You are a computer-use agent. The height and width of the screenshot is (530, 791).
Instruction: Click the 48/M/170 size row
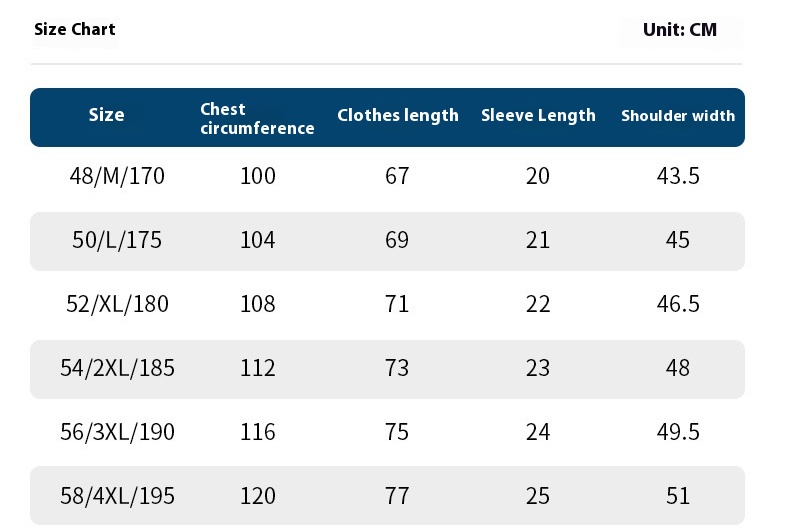click(x=387, y=176)
